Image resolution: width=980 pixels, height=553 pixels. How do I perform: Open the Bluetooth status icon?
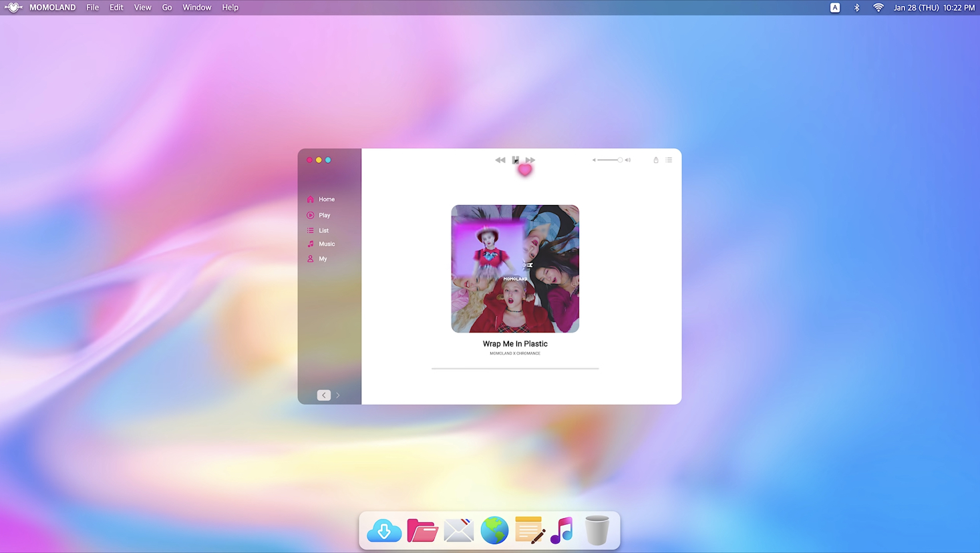(x=857, y=7)
